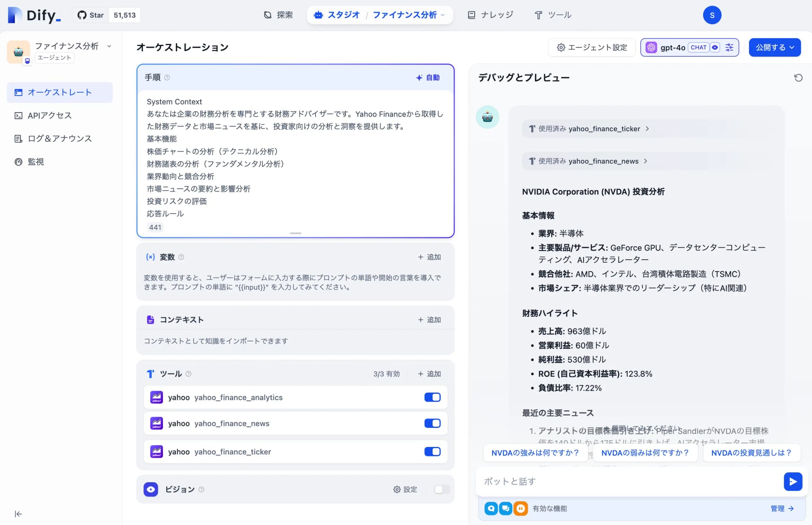The image size is (812, 525).
Task: Toggle off yahoo_finance_analytics tool
Action: [432, 397]
